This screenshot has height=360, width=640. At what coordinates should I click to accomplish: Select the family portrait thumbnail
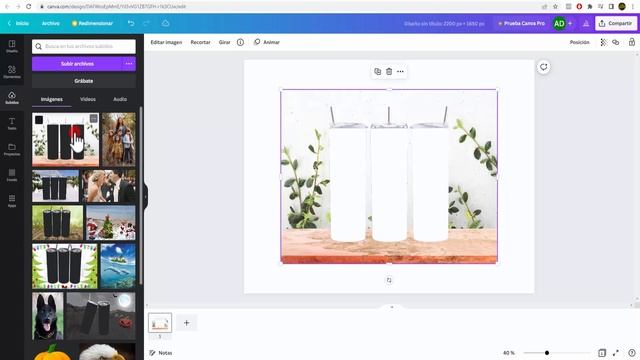[119, 140]
